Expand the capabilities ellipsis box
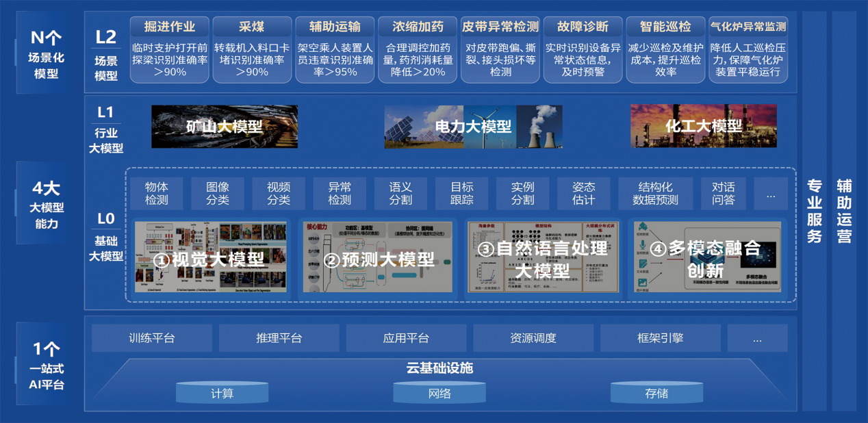 click(x=771, y=194)
